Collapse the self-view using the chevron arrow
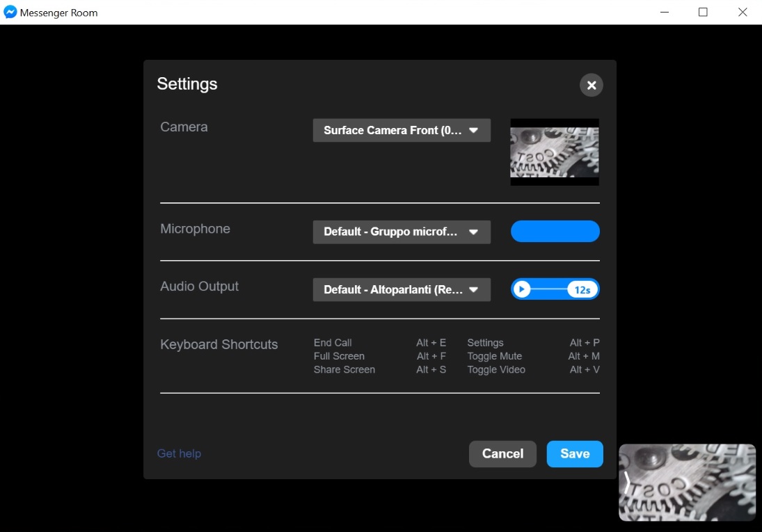Viewport: 762px width, 532px height. click(627, 483)
